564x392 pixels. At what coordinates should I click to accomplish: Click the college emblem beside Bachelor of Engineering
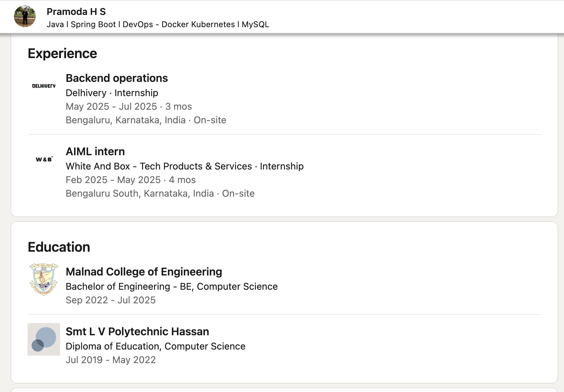43,279
